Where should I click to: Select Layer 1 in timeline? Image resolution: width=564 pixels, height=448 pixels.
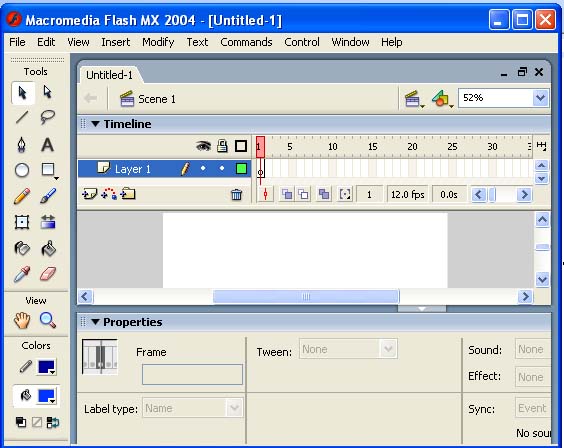point(133,169)
